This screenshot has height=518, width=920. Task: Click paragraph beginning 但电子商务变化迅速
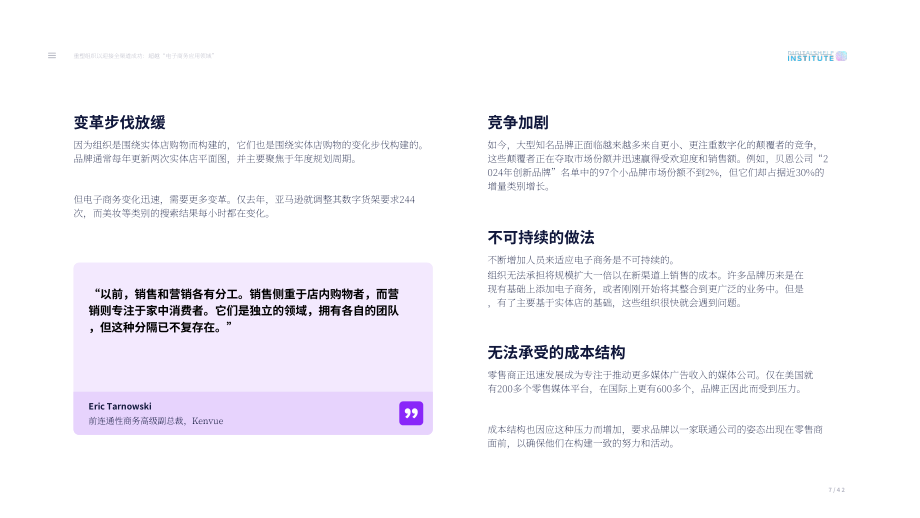[244, 206]
